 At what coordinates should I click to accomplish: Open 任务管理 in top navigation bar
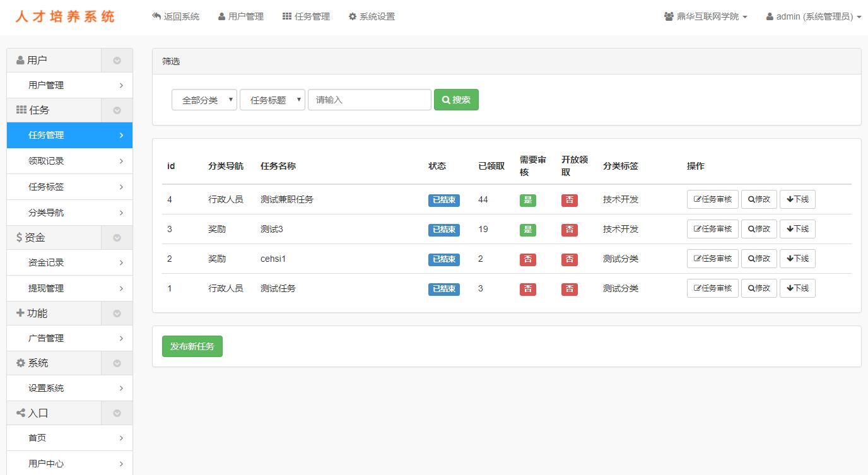tap(306, 16)
